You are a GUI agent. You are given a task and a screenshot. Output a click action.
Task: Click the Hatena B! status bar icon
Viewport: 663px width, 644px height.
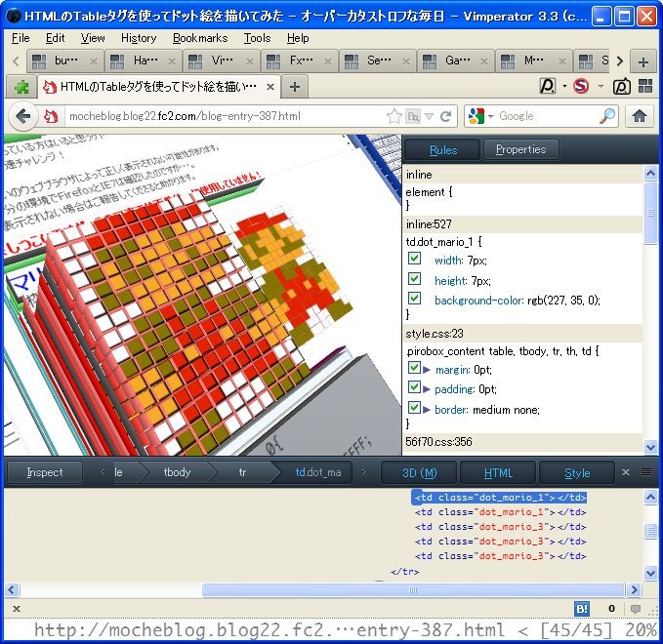[582, 609]
